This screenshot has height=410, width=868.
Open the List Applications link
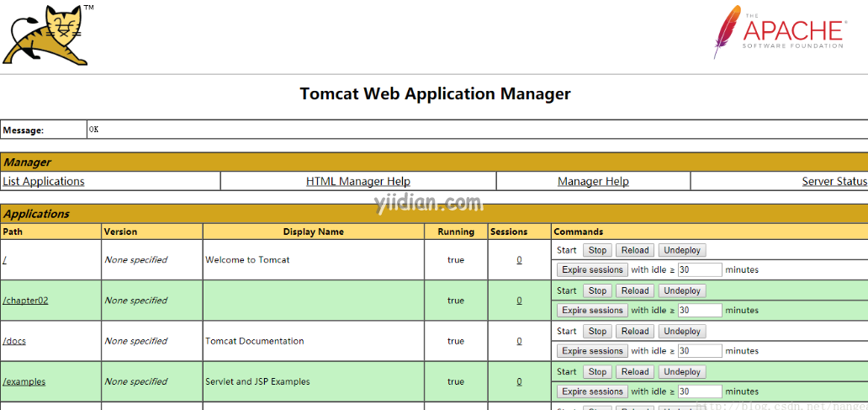(44, 181)
